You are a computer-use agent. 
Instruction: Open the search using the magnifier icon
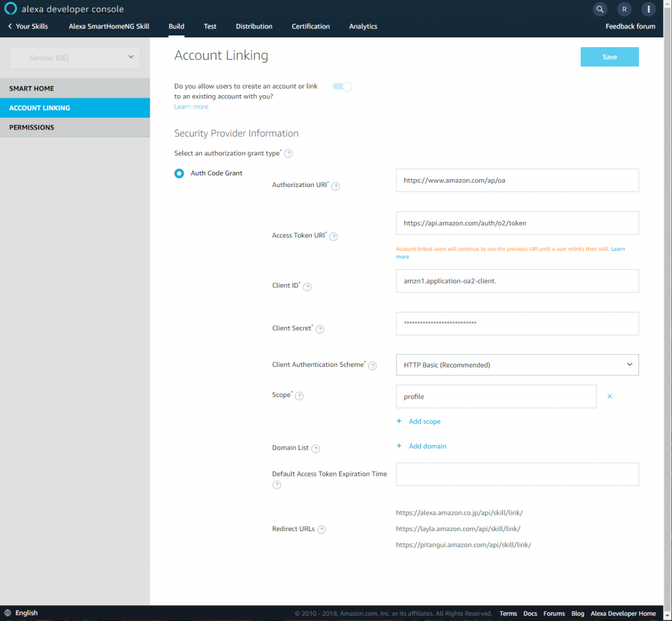click(x=599, y=9)
